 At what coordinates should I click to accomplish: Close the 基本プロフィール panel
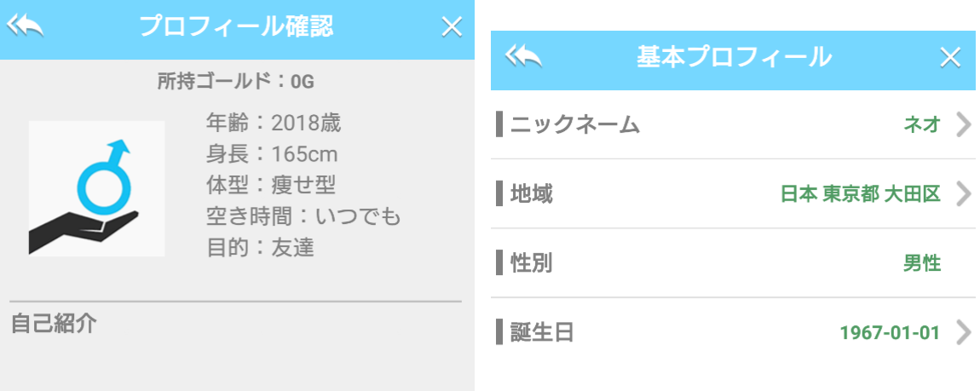tap(949, 57)
